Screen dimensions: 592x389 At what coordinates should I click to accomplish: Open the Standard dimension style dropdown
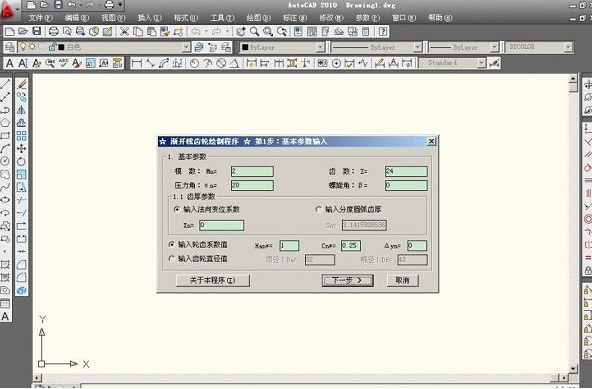click(481, 63)
